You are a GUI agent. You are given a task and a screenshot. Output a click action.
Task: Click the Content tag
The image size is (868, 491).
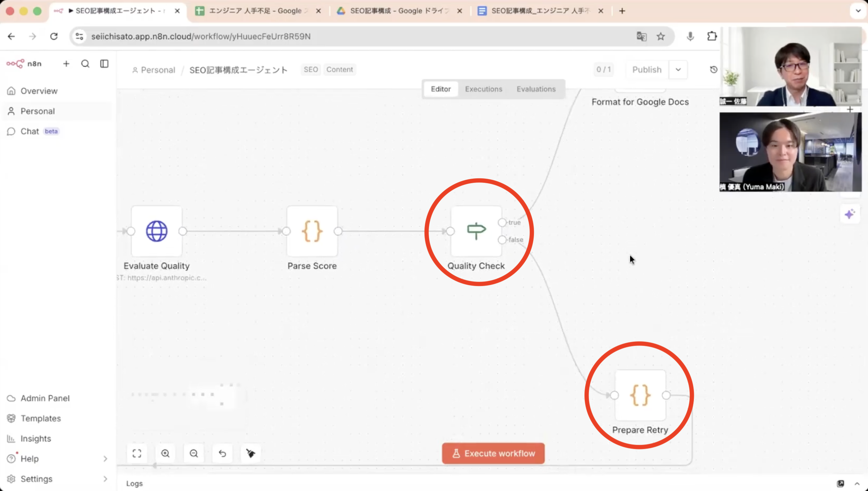(340, 70)
